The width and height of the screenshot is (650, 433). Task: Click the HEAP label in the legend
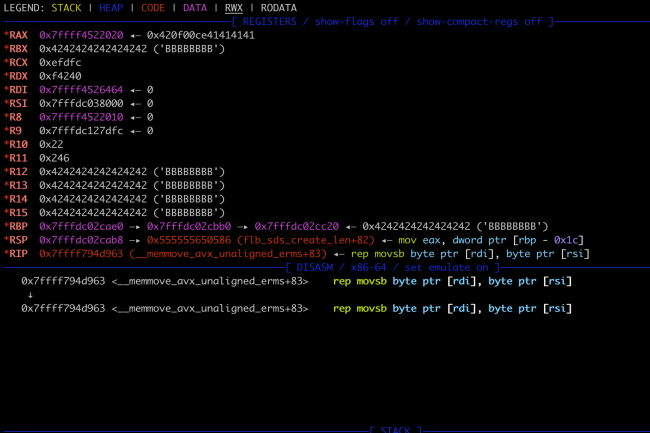coord(111,7)
